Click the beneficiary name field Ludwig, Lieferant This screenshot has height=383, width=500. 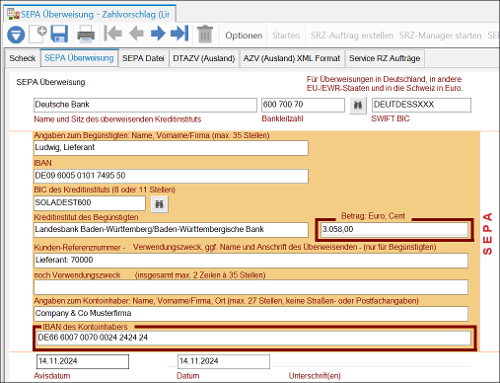[171, 148]
